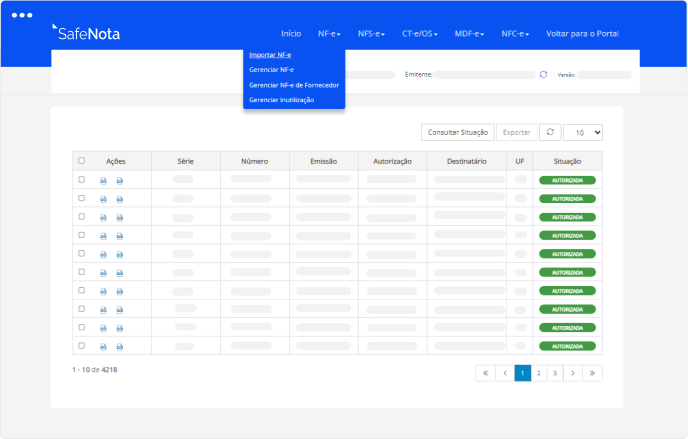The height and width of the screenshot is (439, 688).
Task: Jump to the last page with the double arrow
Action: 593,372
